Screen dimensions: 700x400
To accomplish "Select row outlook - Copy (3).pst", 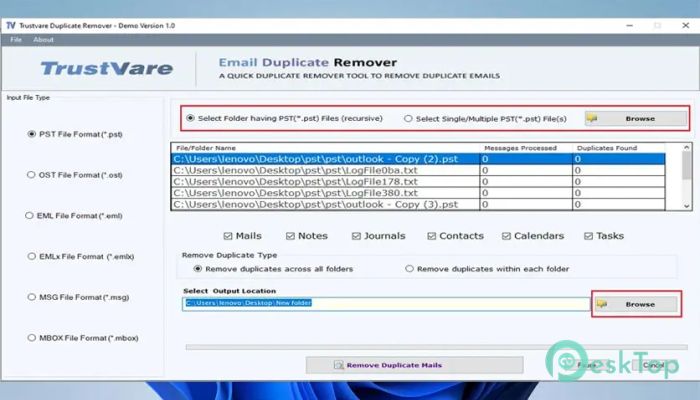I will 418,204.
